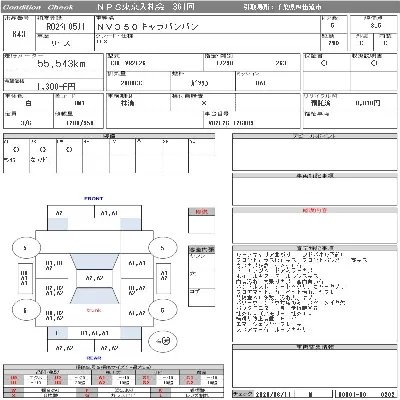Click the blue REAR label below diagram
This screenshot has height=400, width=400.
coord(94,358)
